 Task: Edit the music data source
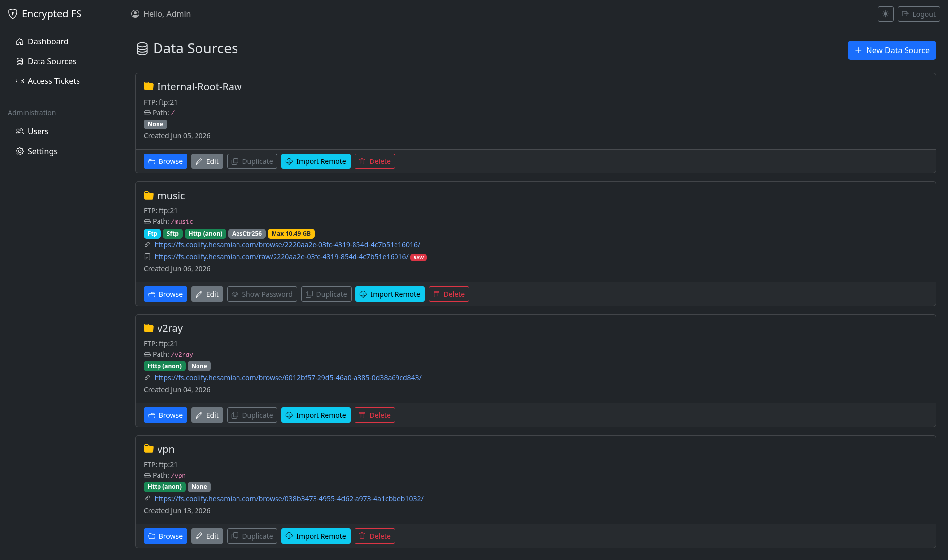tap(207, 294)
